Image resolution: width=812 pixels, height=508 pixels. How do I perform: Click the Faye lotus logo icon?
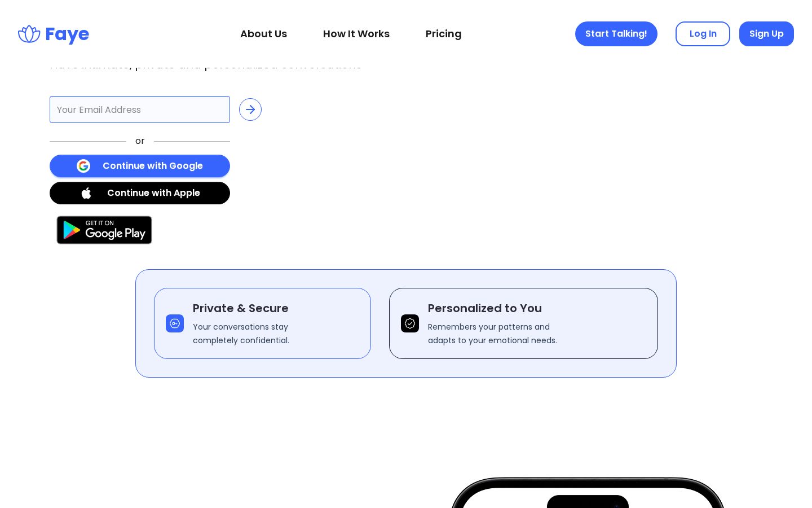point(29,34)
